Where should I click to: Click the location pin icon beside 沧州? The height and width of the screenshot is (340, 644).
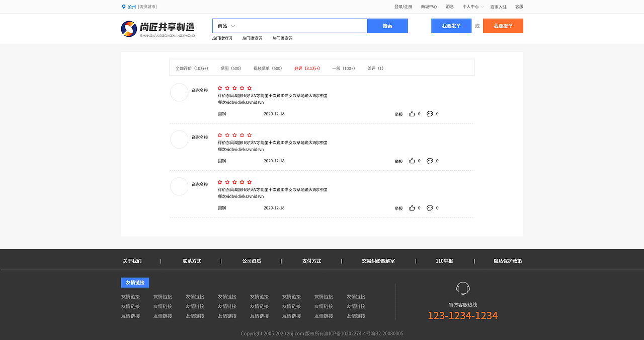pos(124,7)
